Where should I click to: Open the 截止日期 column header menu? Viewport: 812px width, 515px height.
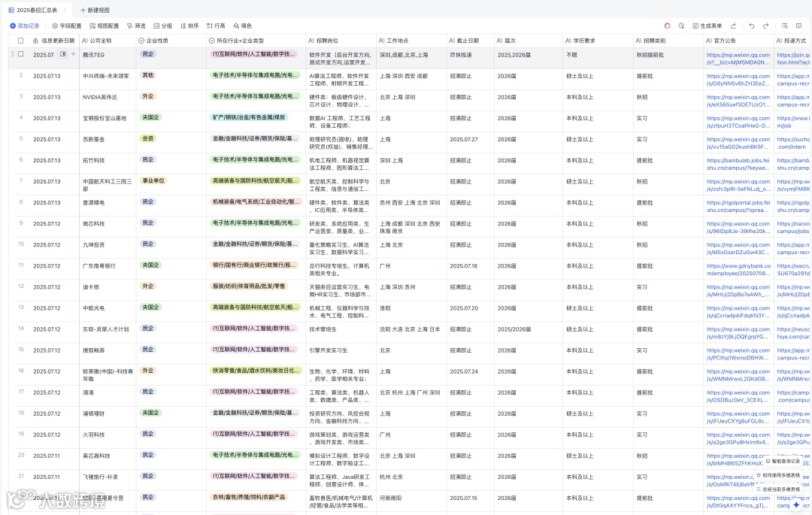[470, 41]
